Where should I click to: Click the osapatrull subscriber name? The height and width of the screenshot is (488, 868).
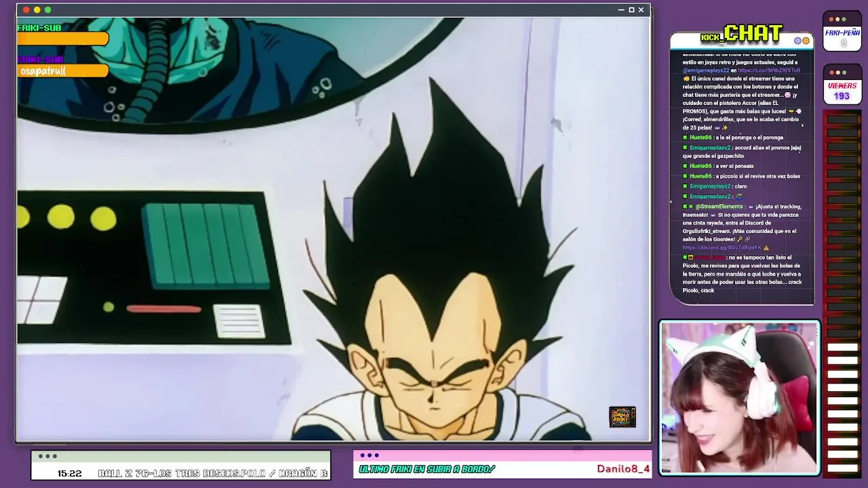(43, 71)
